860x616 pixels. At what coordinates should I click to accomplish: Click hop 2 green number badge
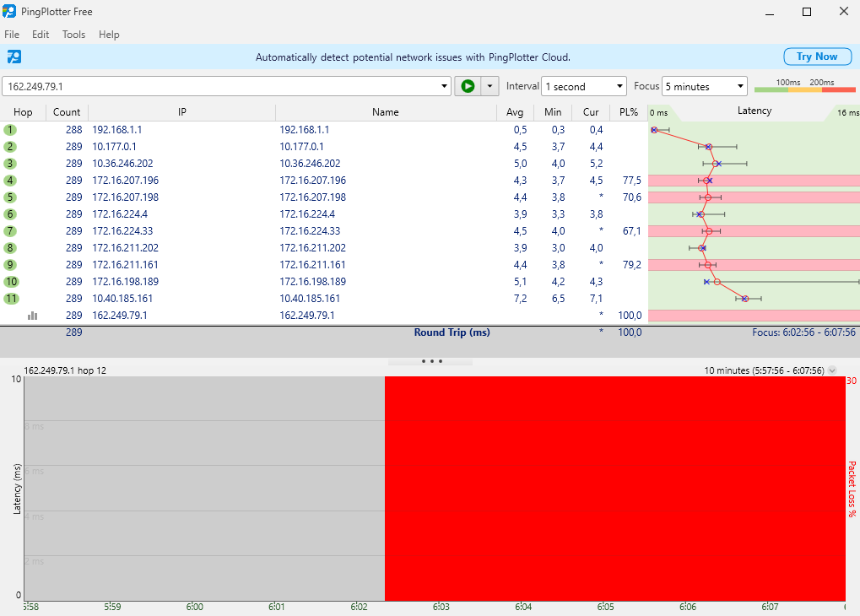pos(10,147)
